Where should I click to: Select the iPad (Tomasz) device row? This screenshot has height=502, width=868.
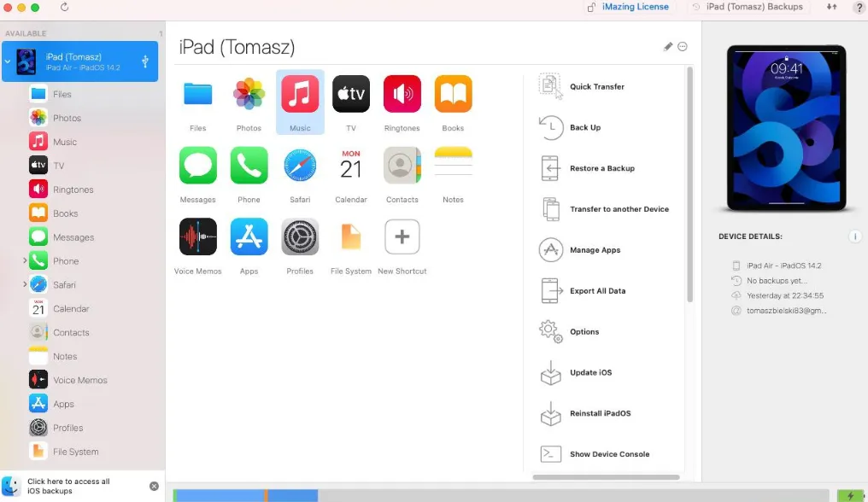(79, 61)
